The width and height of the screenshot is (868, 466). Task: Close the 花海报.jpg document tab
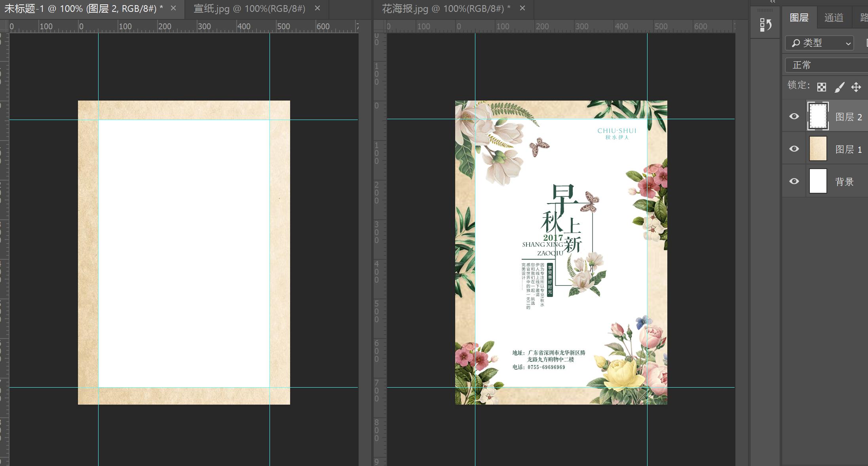tap(522, 8)
